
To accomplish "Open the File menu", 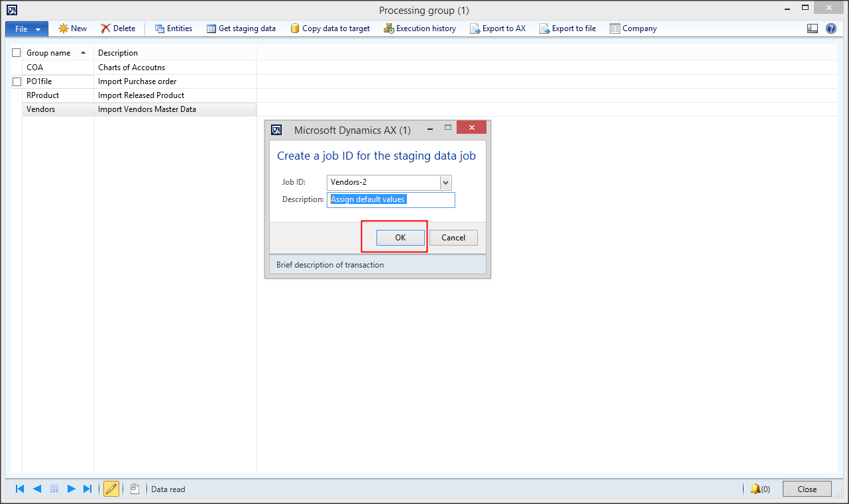I will [27, 29].
